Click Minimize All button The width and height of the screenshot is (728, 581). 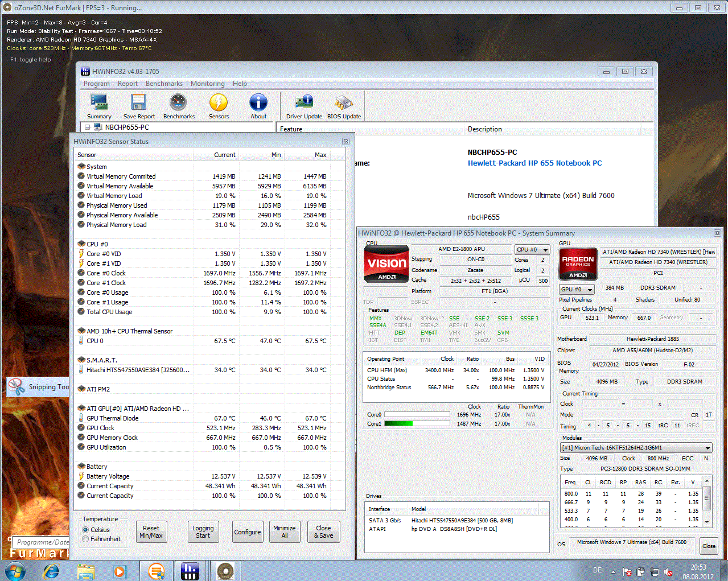284,531
